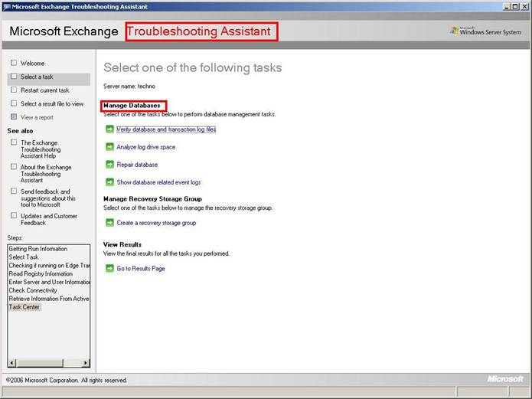Image resolution: width=532 pixels, height=399 pixels.
Task: Select Retrieve Information From Active step
Action: [x=49, y=299]
